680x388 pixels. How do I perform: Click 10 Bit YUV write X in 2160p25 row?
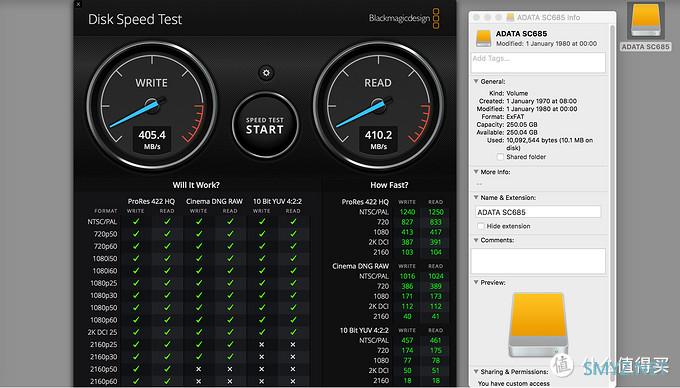262,345
